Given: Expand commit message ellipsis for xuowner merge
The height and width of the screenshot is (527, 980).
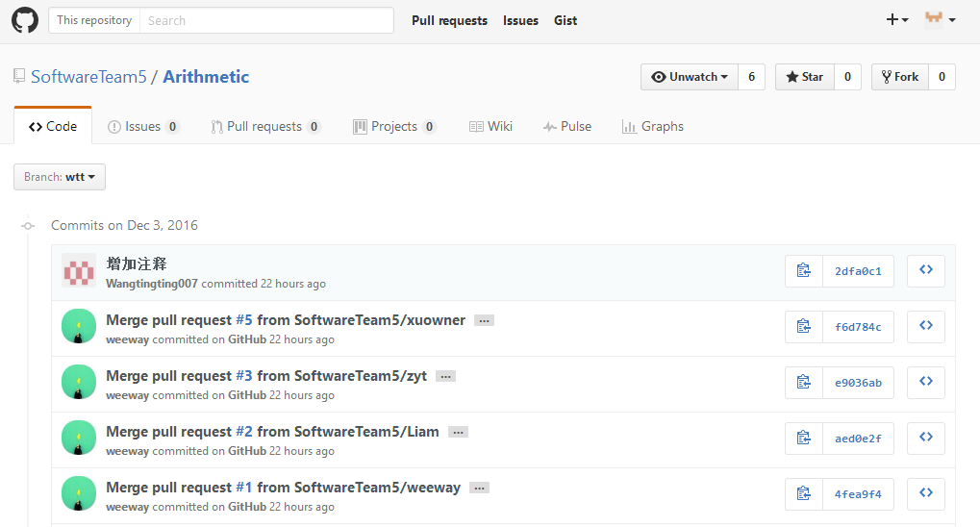Looking at the screenshot, I should pos(484,320).
